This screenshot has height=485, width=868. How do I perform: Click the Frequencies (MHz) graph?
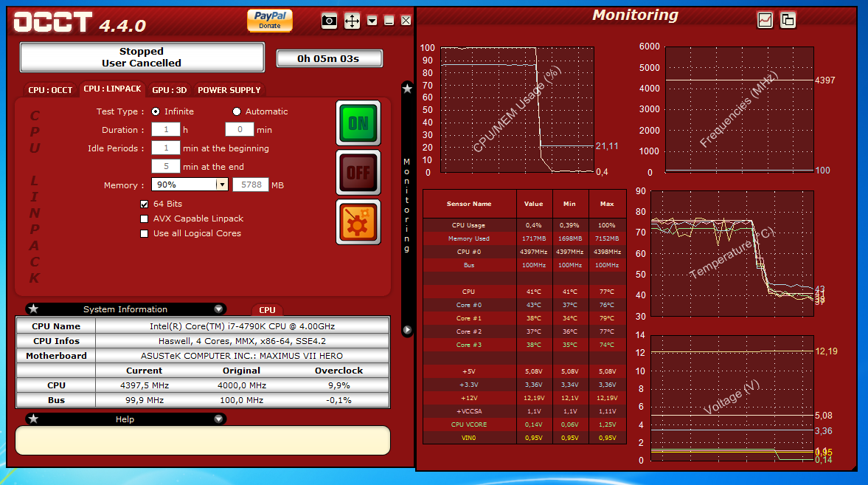coord(739,109)
